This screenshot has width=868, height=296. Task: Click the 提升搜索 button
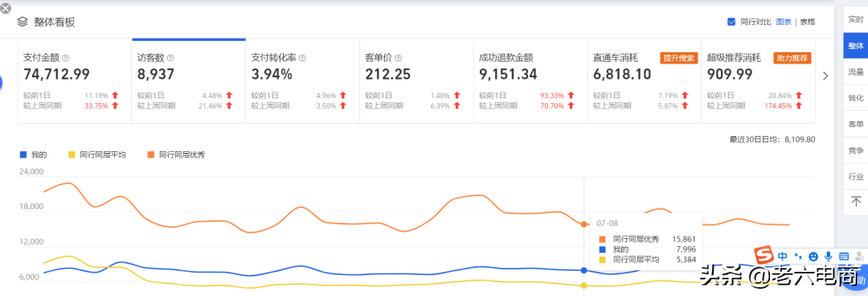click(679, 58)
